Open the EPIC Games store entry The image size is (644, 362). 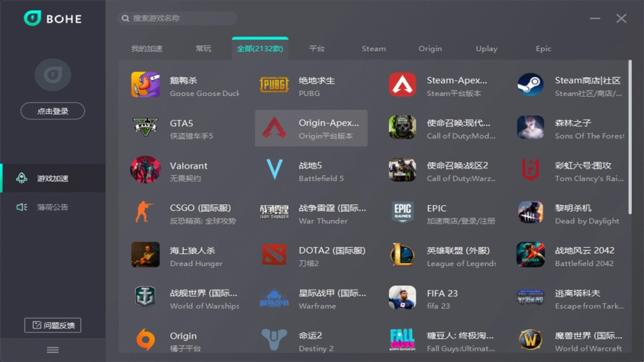[x=402, y=214]
